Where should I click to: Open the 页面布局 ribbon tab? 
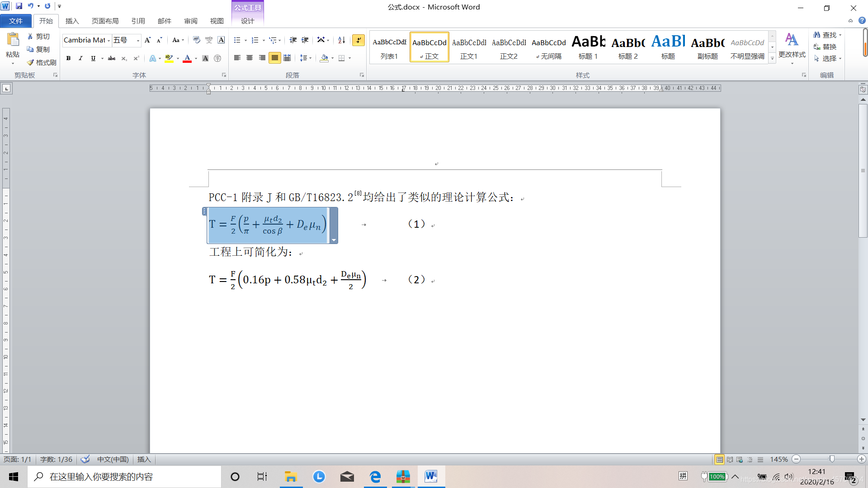(105, 21)
